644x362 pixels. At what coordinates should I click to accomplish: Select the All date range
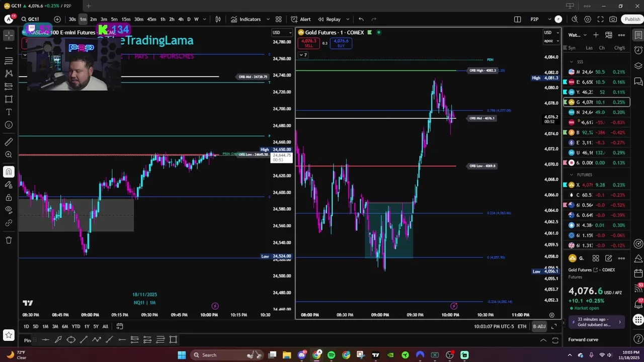(x=105, y=326)
